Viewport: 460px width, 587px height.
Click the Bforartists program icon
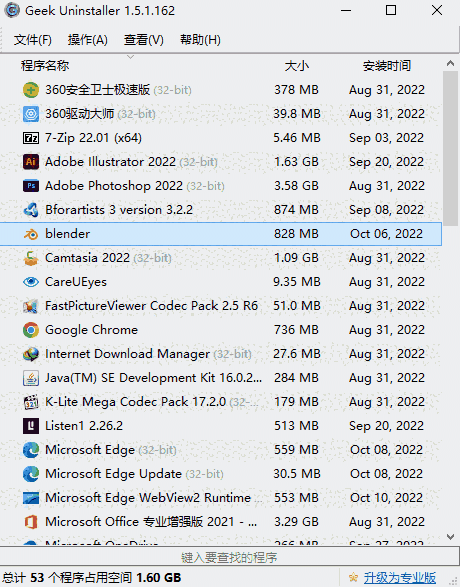31,210
